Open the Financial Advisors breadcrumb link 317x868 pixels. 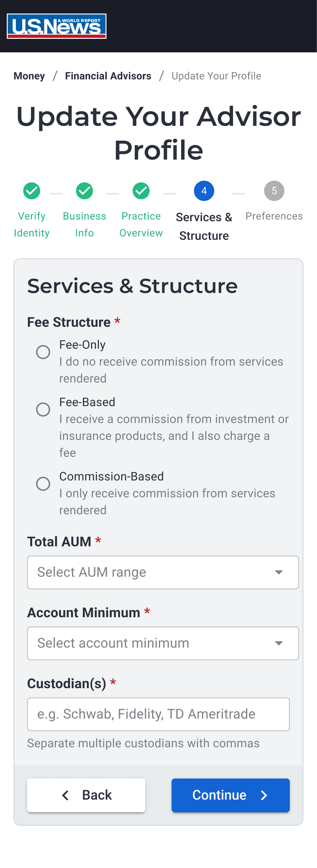[108, 76]
